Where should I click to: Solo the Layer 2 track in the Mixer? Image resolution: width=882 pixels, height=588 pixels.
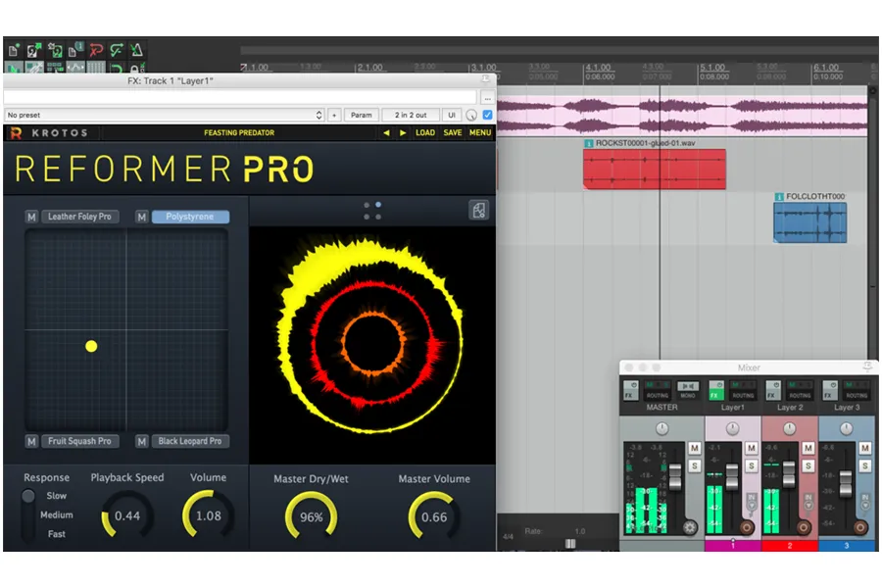[808, 465]
